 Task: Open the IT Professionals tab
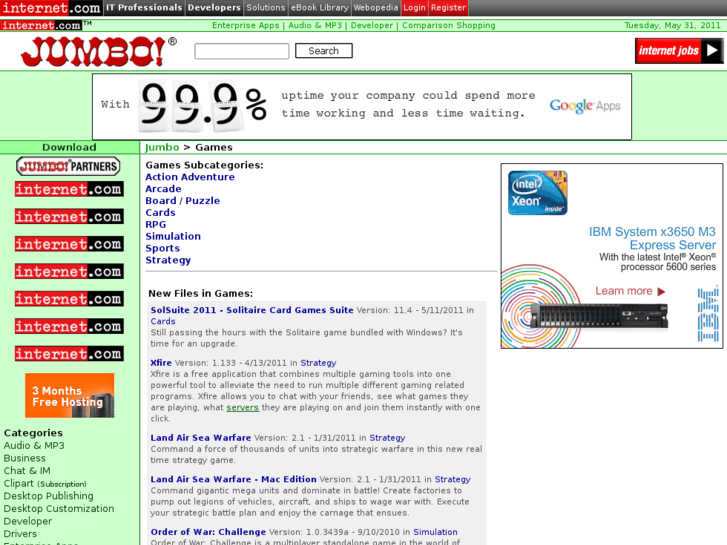pyautogui.click(x=144, y=7)
